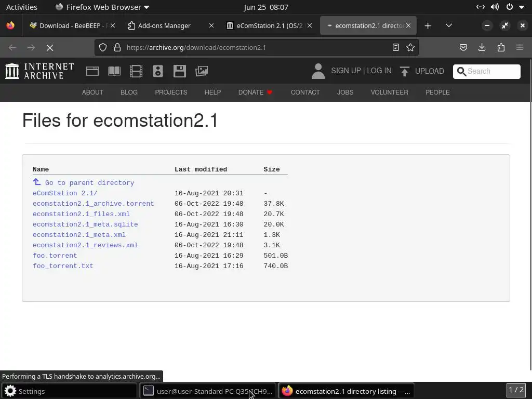
Task: Open ecomstation2.1_meta.sqlite
Action: click(85, 224)
